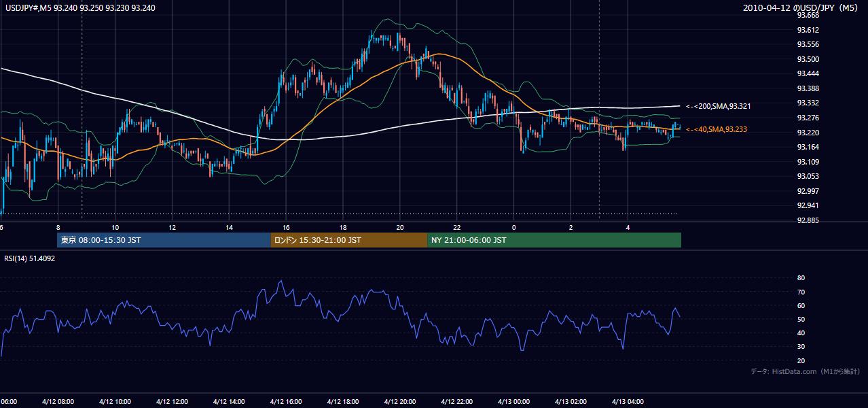The height and width of the screenshot is (408, 868).
Task: Click the RSI(14) 51.4092 indicator label
Action: [x=30, y=258]
